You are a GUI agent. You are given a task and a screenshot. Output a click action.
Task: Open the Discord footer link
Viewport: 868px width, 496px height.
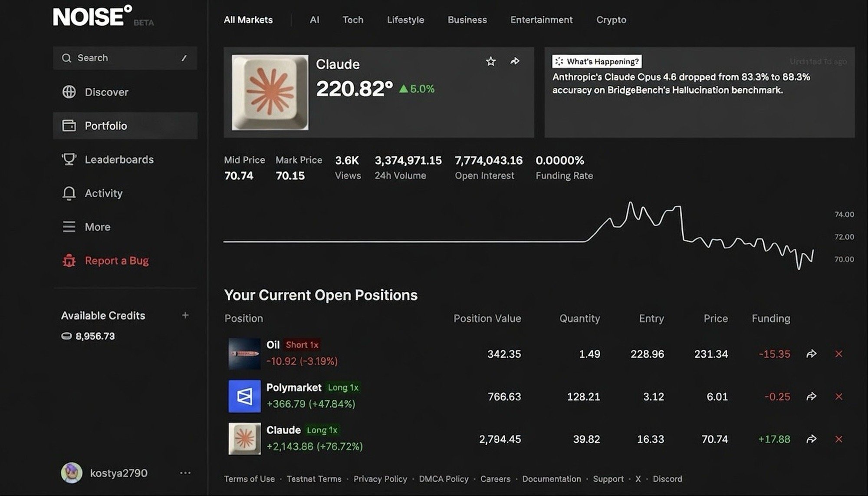point(667,479)
